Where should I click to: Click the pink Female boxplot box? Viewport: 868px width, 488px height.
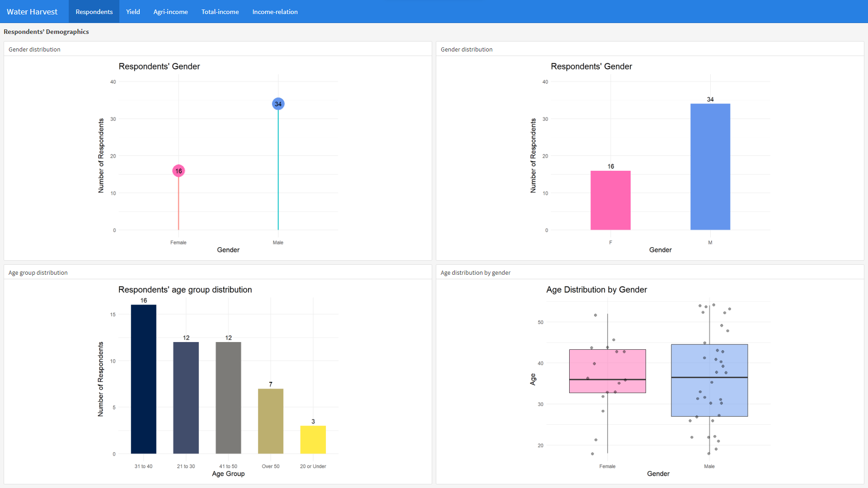(x=607, y=371)
